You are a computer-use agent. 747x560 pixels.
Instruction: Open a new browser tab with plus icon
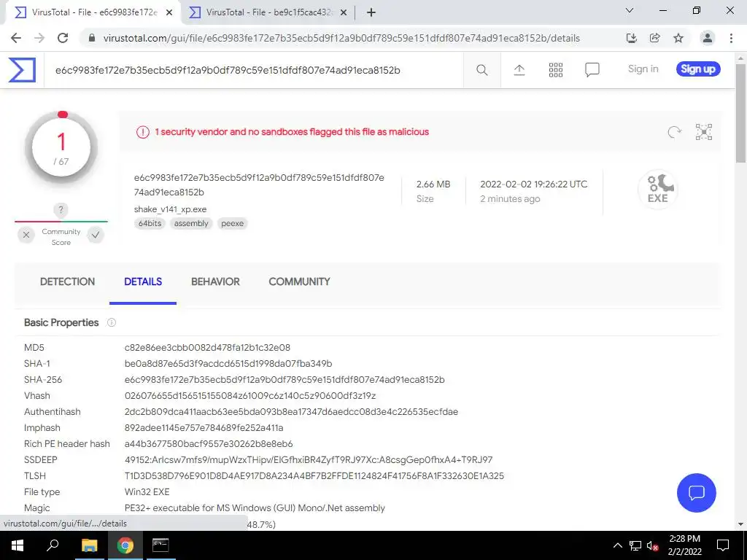(371, 12)
